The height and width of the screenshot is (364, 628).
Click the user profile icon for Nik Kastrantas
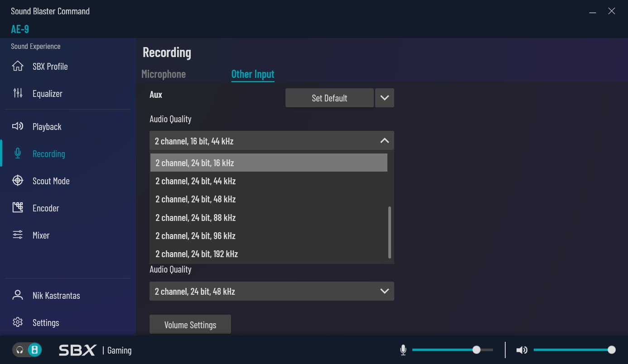tap(18, 295)
